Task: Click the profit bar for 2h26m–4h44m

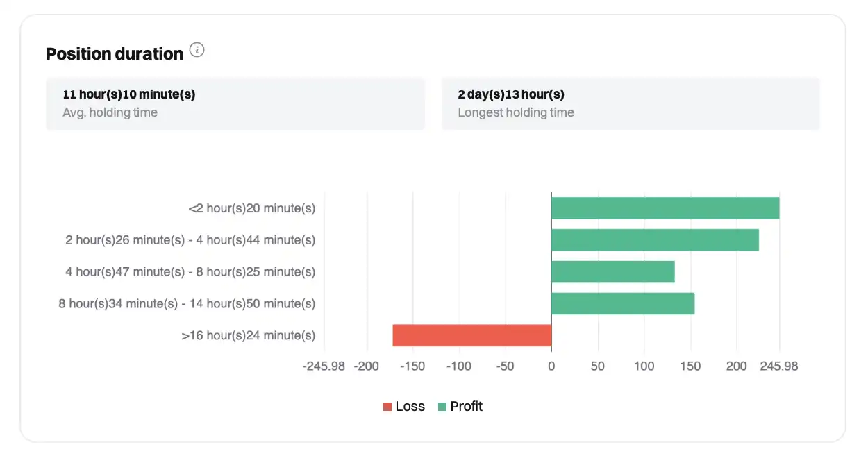Action: point(654,240)
